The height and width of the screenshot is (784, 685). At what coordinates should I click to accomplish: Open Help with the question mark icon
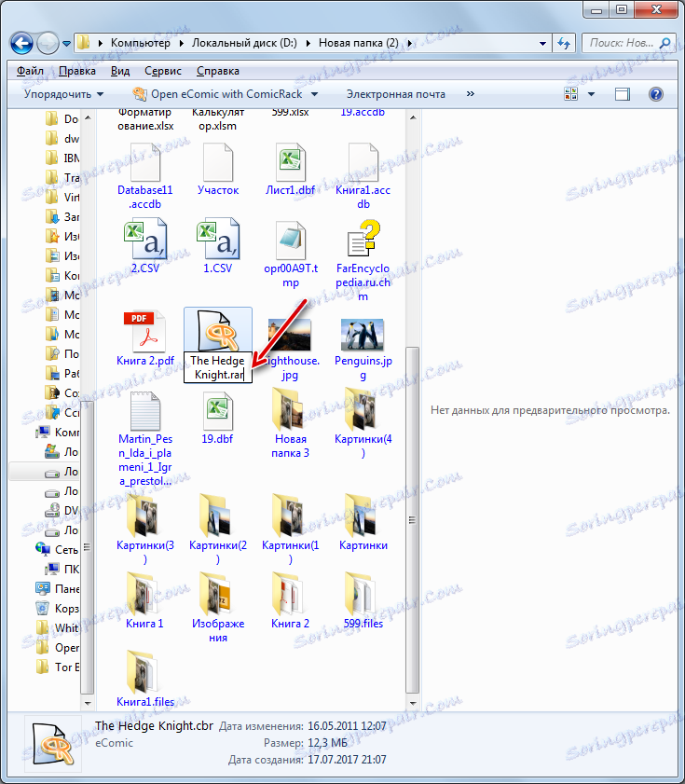point(655,94)
